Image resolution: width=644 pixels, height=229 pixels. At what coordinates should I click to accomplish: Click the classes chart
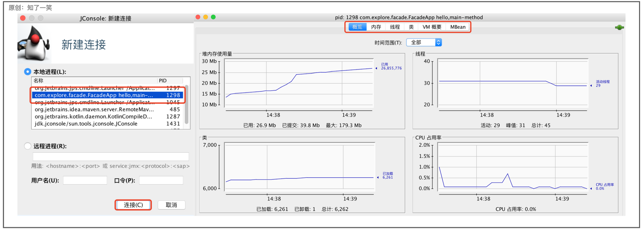[x=300, y=167]
